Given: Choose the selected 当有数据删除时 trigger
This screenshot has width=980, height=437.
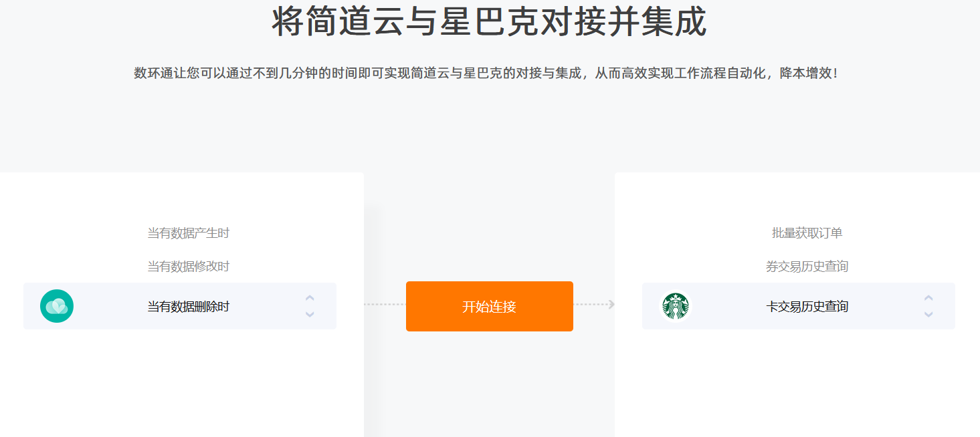Looking at the screenshot, I should (x=189, y=307).
